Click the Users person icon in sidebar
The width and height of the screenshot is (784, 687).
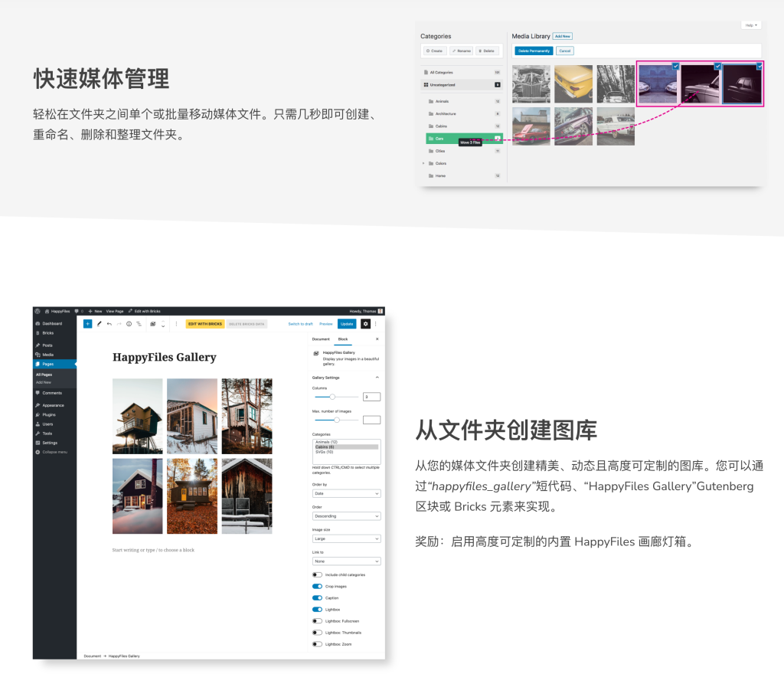pos(38,424)
